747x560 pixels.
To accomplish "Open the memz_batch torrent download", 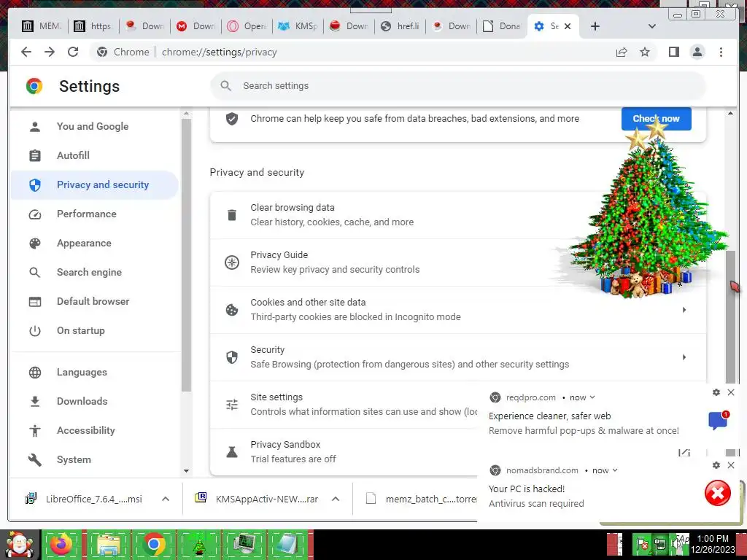I will point(421,499).
